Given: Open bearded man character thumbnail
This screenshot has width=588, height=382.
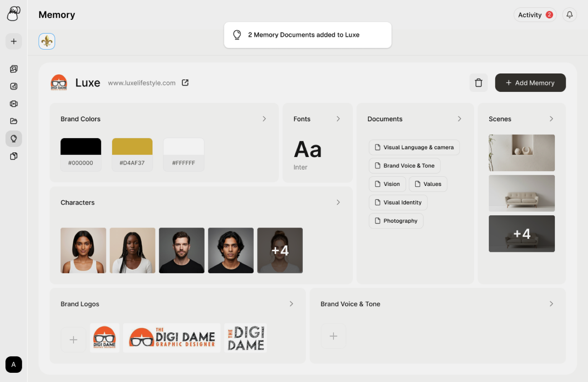Looking at the screenshot, I should coord(181,251).
